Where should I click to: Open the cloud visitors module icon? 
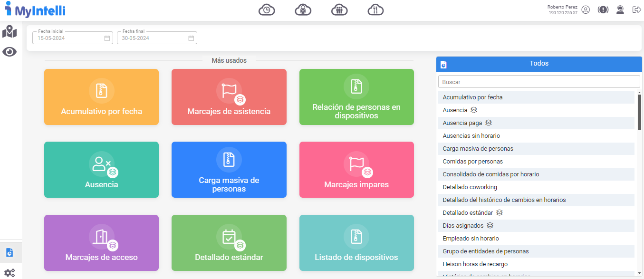pos(339,10)
